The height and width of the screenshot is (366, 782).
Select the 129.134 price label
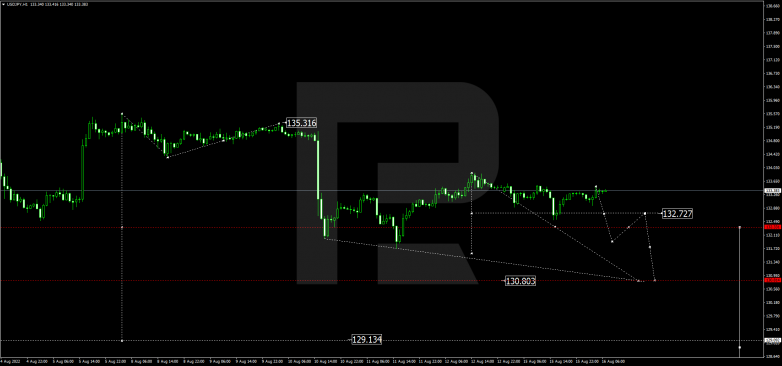coord(367,340)
